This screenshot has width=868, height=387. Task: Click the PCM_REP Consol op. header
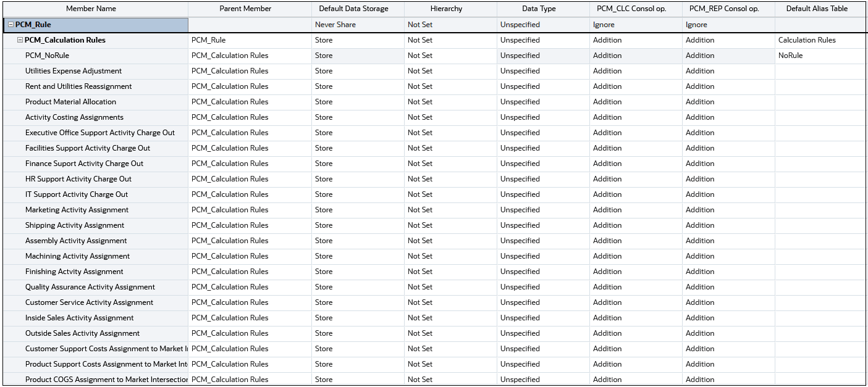(x=723, y=9)
